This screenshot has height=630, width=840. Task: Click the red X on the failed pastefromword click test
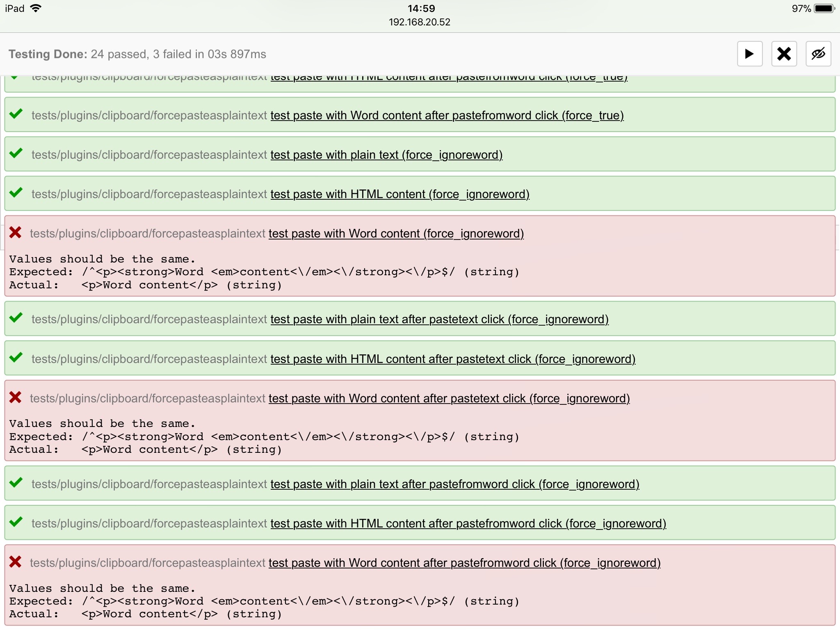(15, 562)
